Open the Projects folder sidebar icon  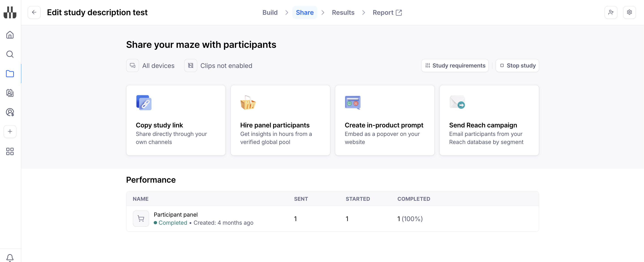pos(10,74)
